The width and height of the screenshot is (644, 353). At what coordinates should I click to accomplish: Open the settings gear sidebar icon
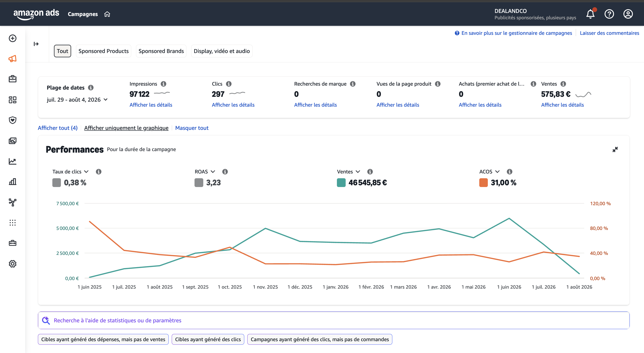point(12,264)
